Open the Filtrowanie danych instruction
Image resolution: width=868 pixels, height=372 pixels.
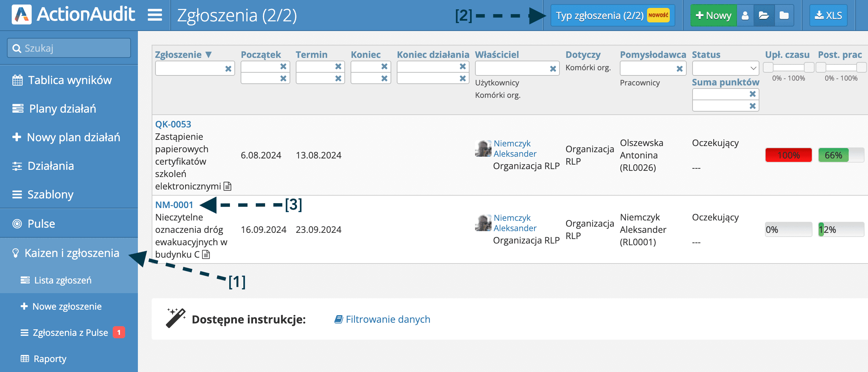pos(382,319)
